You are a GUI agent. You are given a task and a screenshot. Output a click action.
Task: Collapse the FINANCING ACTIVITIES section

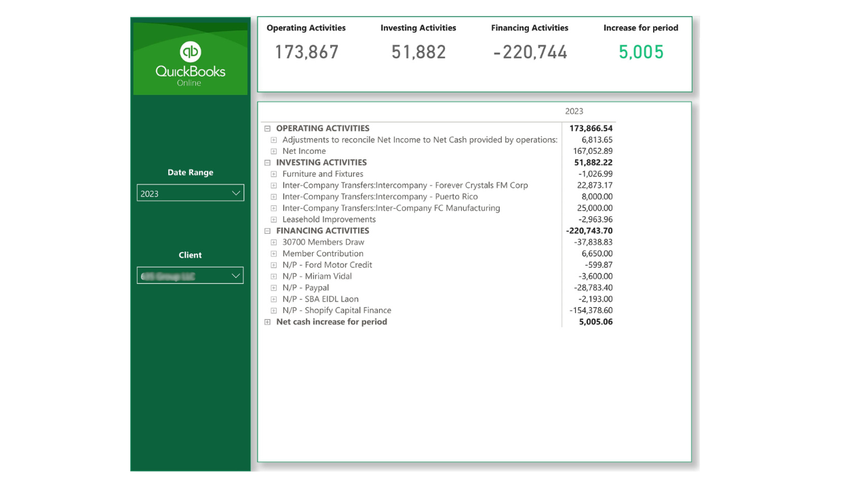tap(267, 230)
